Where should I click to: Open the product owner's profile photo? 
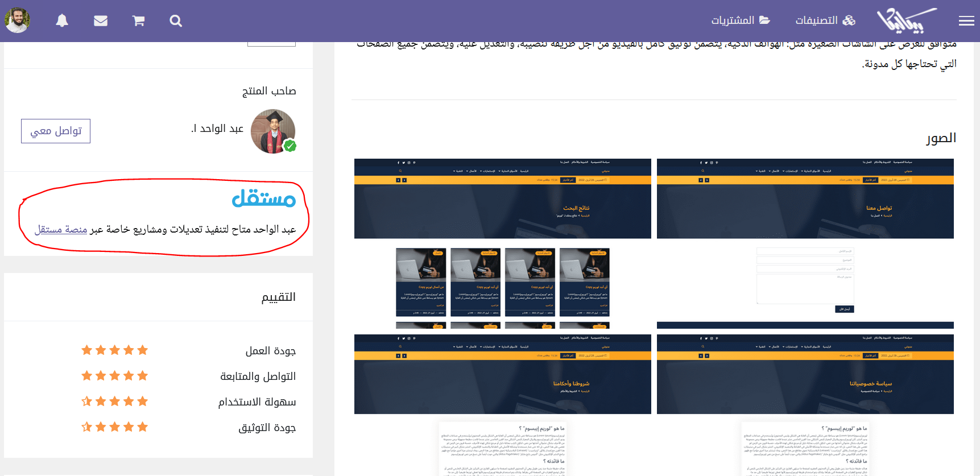[x=273, y=131]
